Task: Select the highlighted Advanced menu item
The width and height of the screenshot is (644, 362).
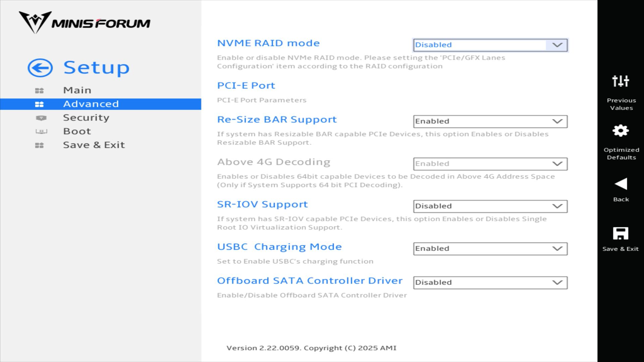Action: [91, 104]
